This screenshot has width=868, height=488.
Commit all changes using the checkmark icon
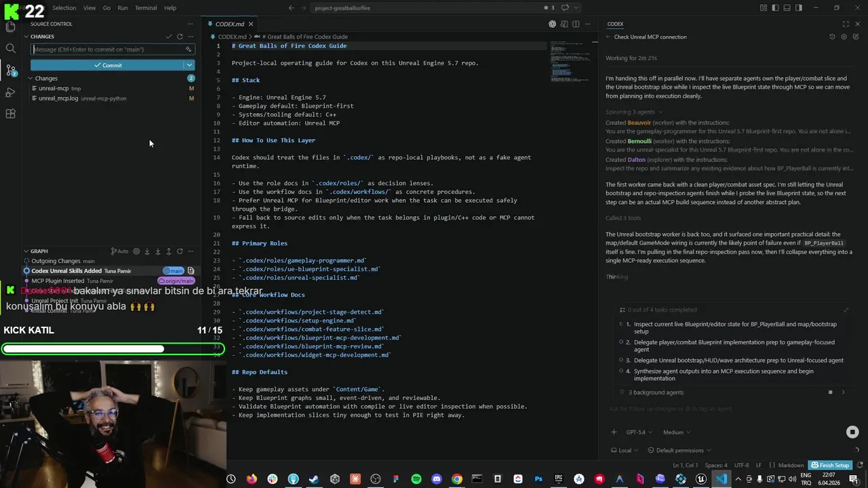pos(169,37)
